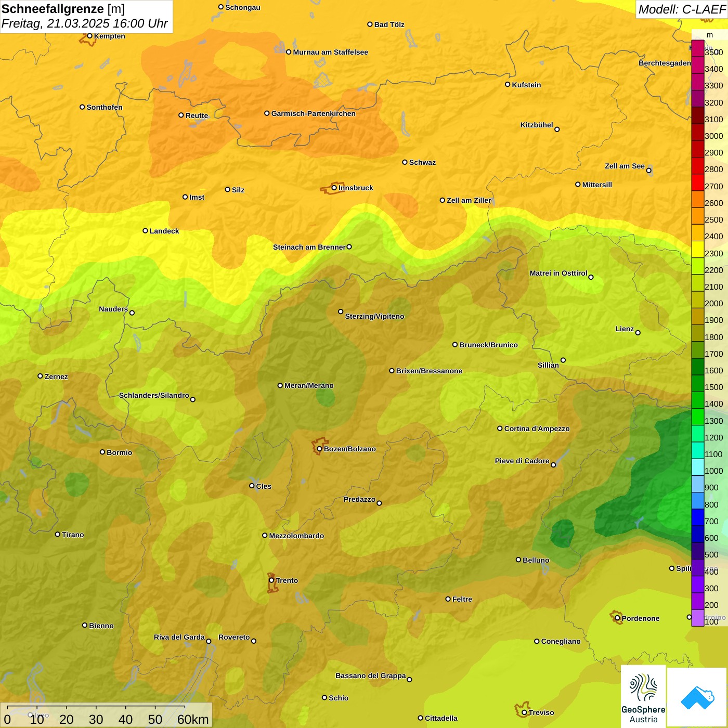Click the 1000 m cyan legend swatch
The height and width of the screenshot is (728, 728).
coord(697,467)
